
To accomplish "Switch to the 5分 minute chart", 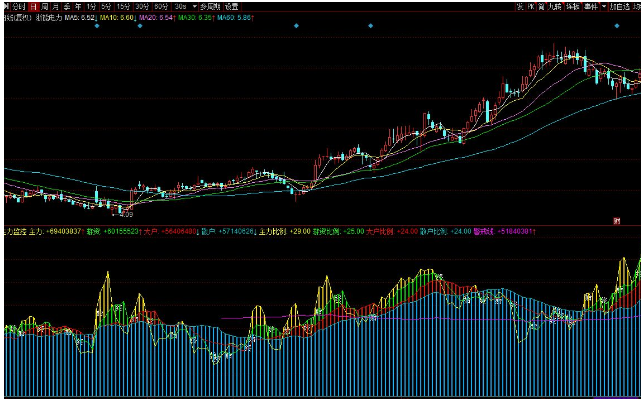I will click(106, 7).
